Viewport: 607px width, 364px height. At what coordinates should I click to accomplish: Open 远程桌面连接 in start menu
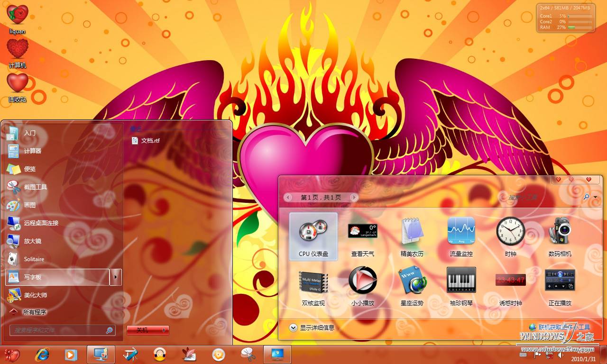pos(63,223)
